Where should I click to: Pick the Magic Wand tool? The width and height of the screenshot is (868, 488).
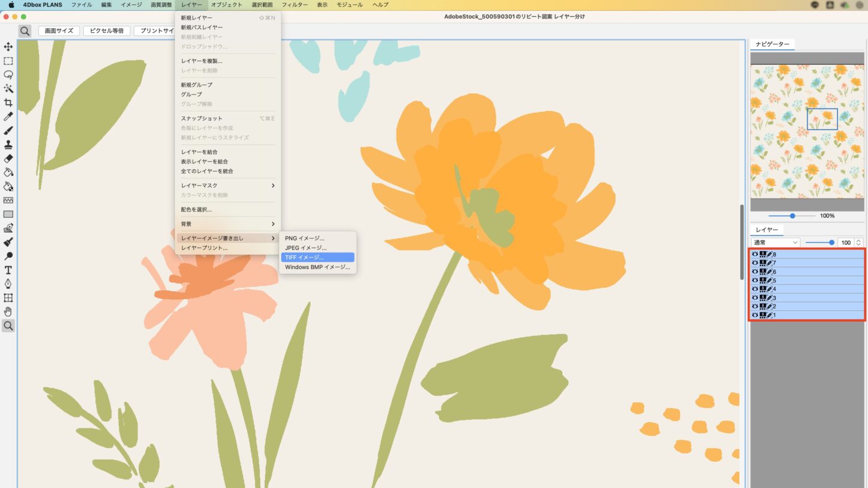click(8, 89)
